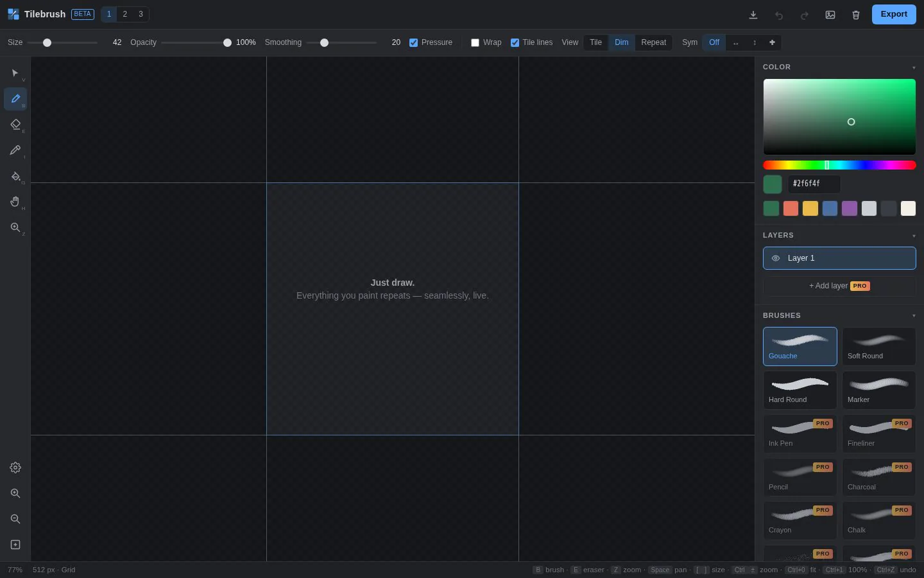Open settings gear in left sidebar
Viewport: 924px width, 578px height.
point(15,468)
